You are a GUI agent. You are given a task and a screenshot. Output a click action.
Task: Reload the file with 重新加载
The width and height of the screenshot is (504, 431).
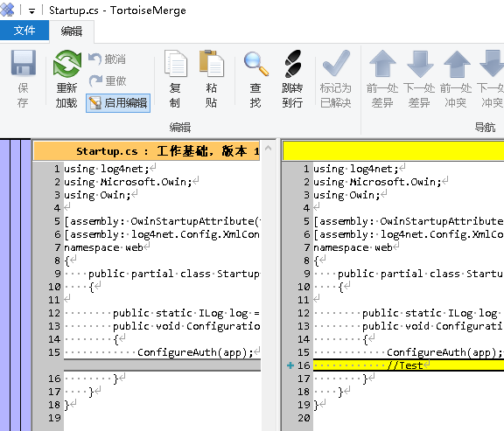66,79
